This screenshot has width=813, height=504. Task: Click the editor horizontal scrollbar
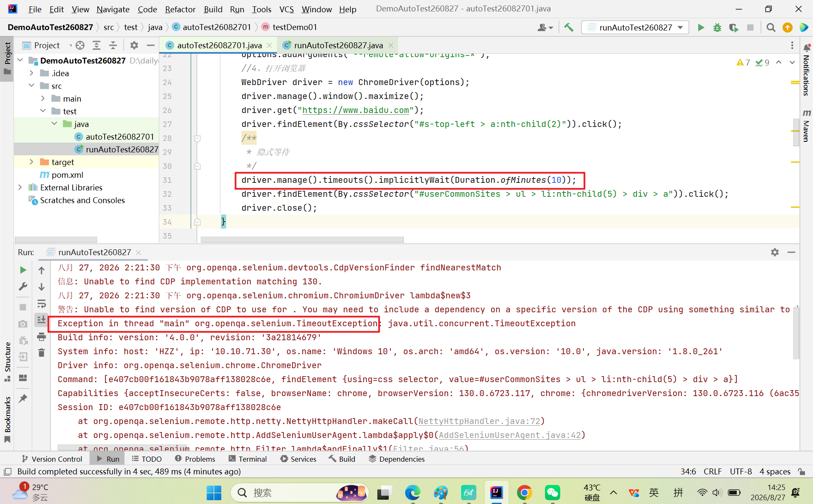(302, 240)
